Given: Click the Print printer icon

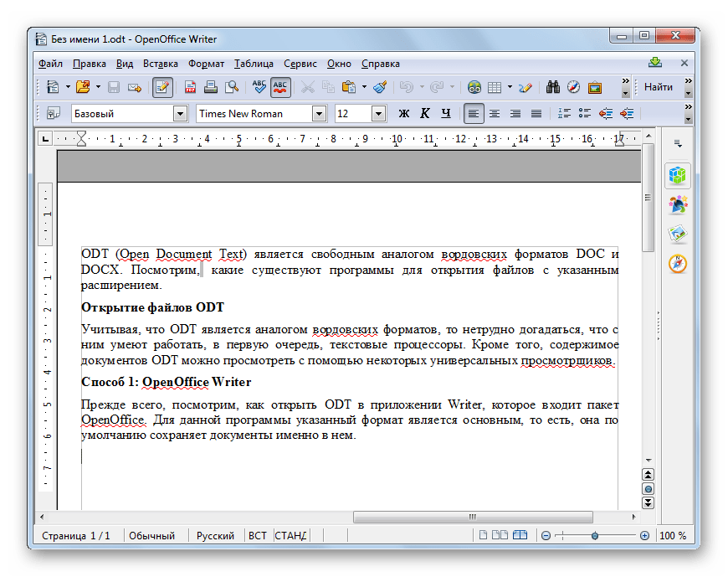Looking at the screenshot, I should (211, 87).
